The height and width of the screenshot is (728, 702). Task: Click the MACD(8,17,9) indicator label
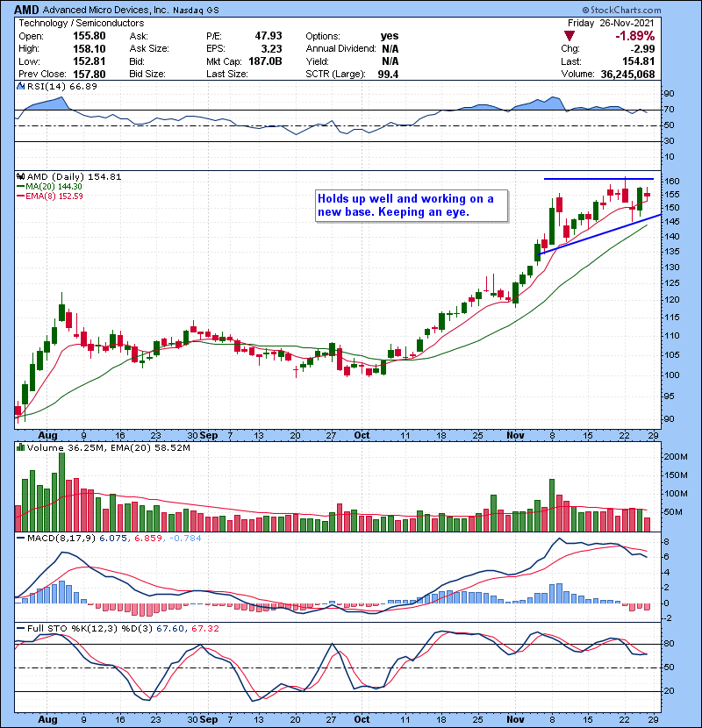click(61, 539)
